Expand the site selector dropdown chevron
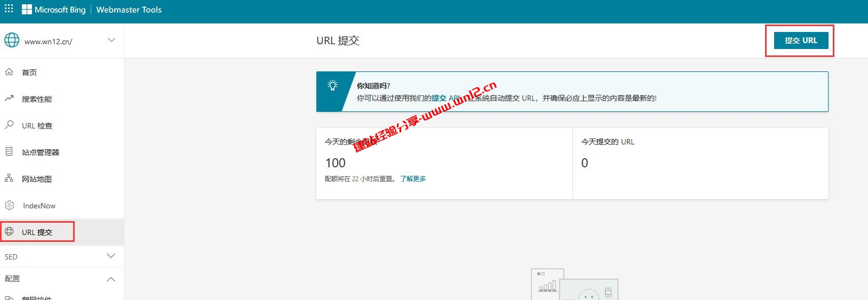The width and height of the screenshot is (868, 300). [x=112, y=40]
